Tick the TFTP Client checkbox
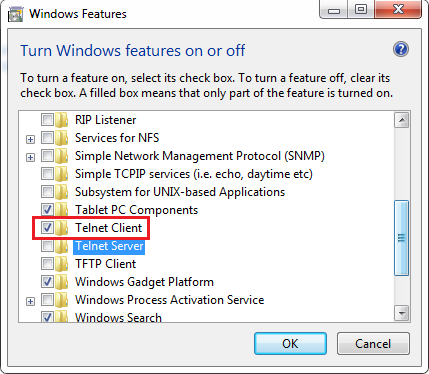 [x=47, y=263]
